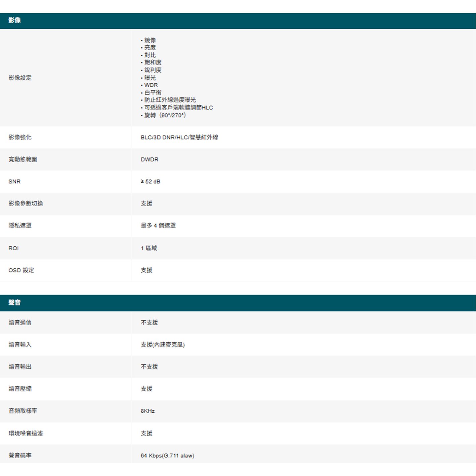
Task: Click the 8KHz sampling rate value
Action: pyautogui.click(x=147, y=411)
